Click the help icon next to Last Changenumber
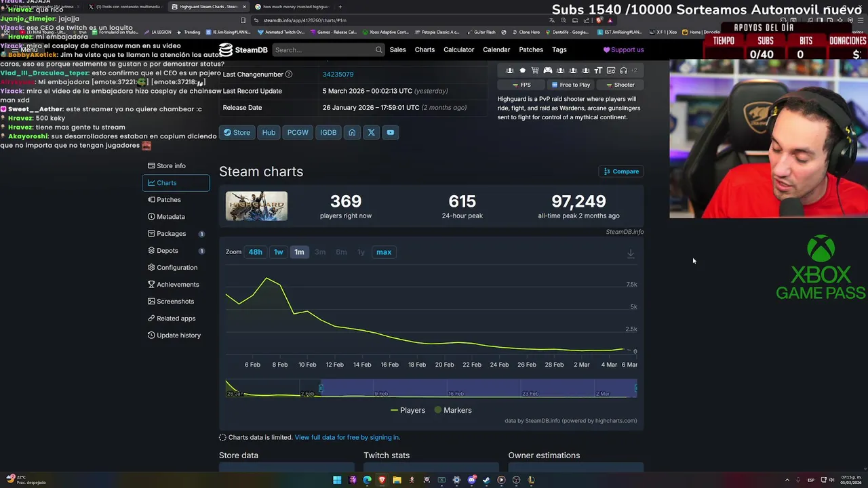 [289, 74]
